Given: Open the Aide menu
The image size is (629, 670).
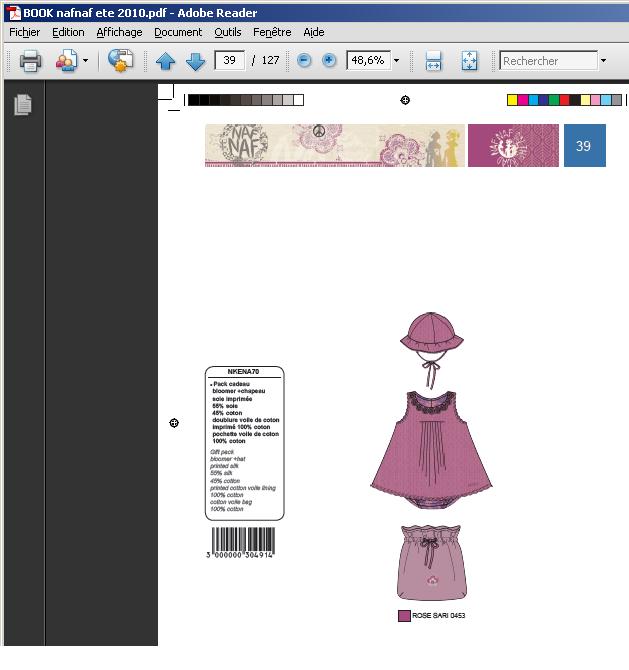Looking at the screenshot, I should (x=314, y=32).
